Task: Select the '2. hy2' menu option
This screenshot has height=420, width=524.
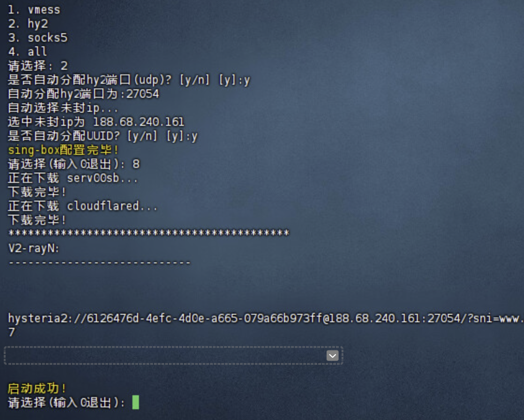Action: tap(28, 24)
